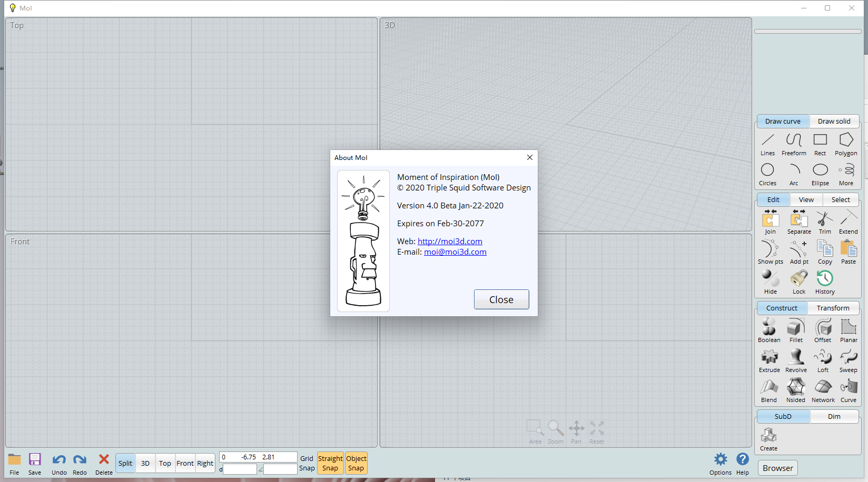Select the Nsided tool
The width and height of the screenshot is (868, 482).
[x=796, y=390]
